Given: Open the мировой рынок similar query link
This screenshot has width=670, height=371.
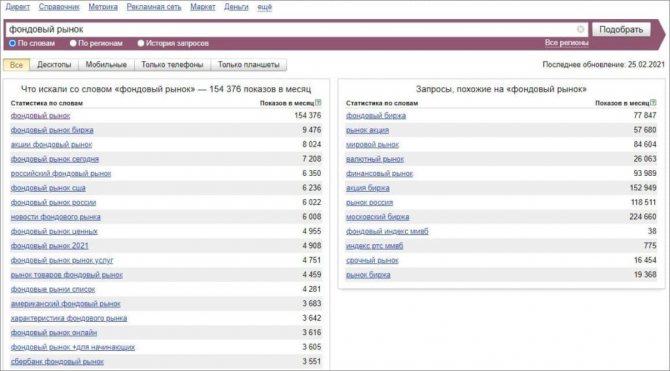Looking at the screenshot, I should tap(372, 144).
